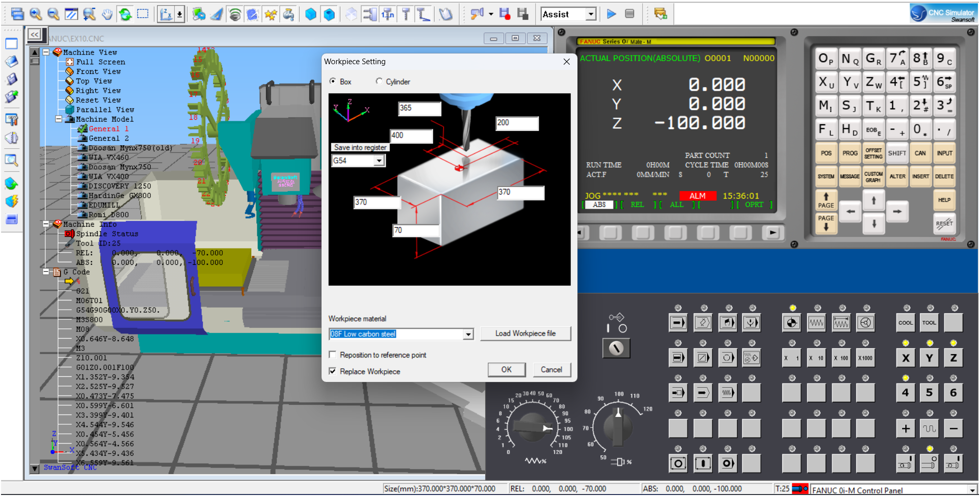The height and width of the screenshot is (496, 980).
Task: Select the pan hand tool
Action: point(107,14)
